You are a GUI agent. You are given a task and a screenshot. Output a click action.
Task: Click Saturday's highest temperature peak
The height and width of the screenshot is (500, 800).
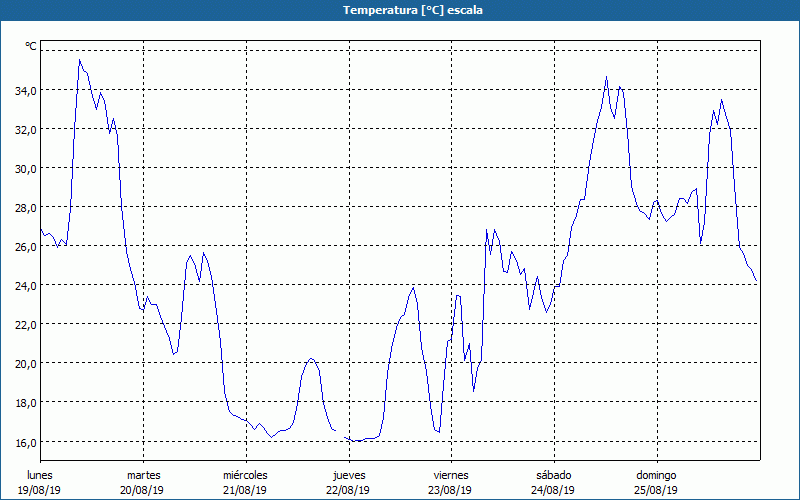pyautogui.click(x=606, y=78)
